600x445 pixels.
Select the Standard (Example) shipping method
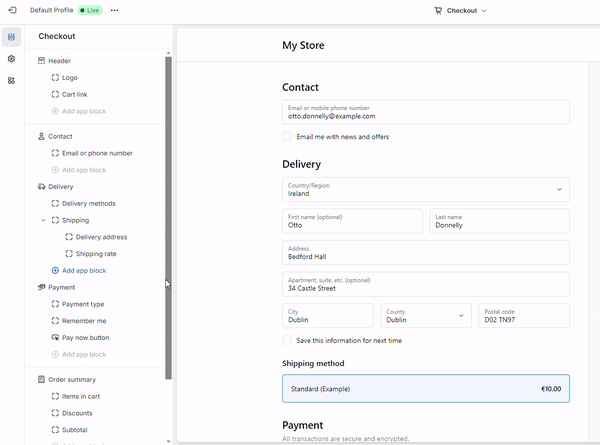[425, 389]
